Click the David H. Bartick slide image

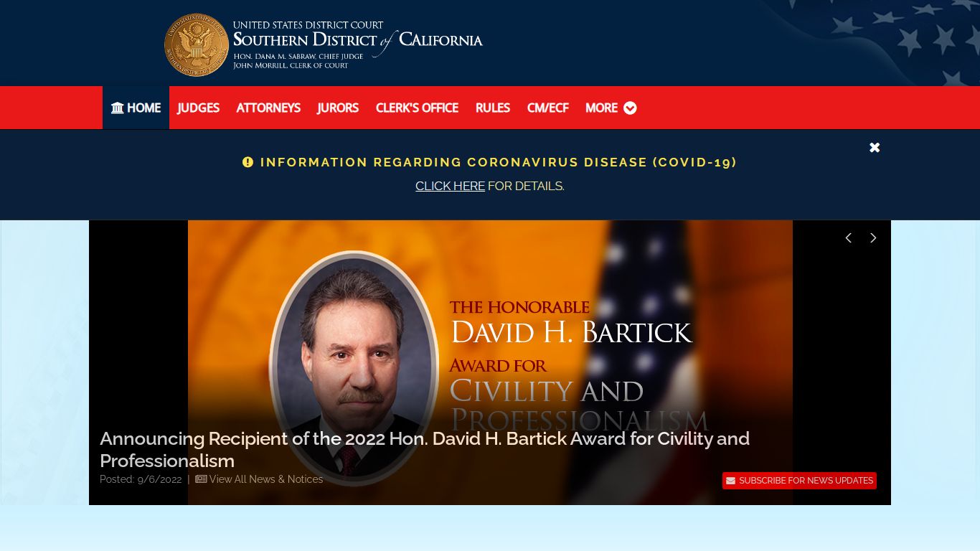point(490,362)
